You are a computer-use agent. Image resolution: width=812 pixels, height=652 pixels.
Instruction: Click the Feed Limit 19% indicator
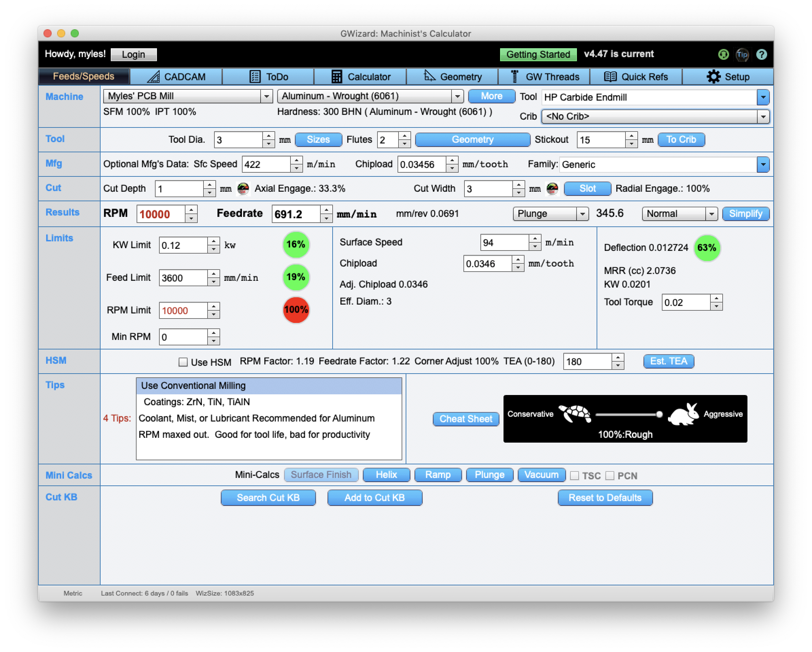pyautogui.click(x=296, y=277)
